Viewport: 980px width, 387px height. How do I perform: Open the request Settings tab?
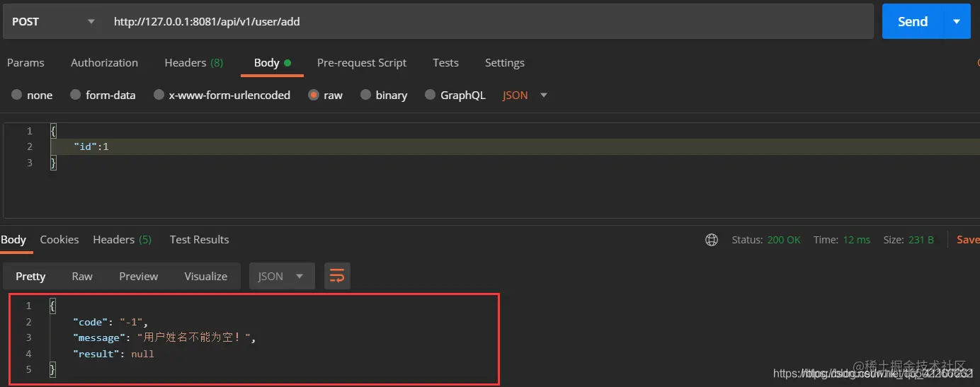click(x=504, y=62)
